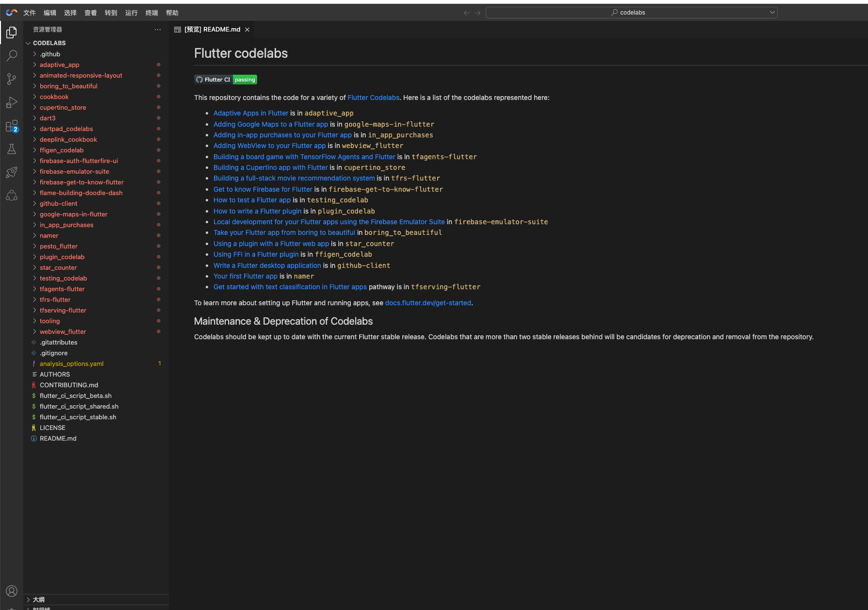868x610 pixels.
Task: Open the Accounts icon at bottom of activity bar
Action: coord(12,591)
